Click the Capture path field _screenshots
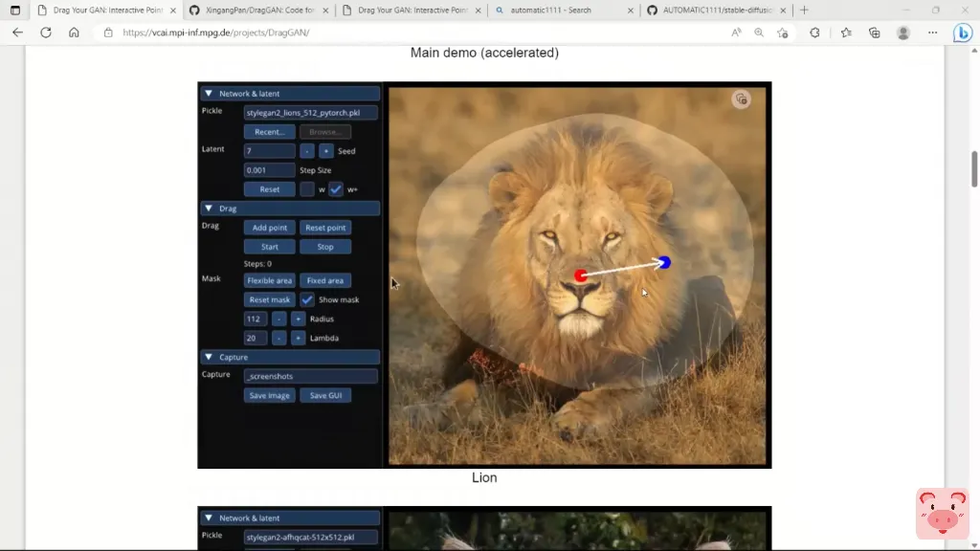The width and height of the screenshot is (980, 551). [311, 376]
